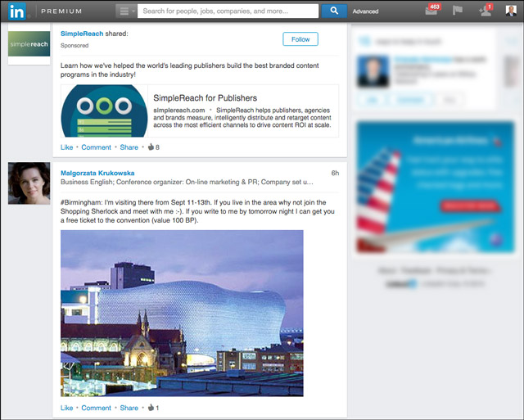The width and height of the screenshot is (524, 420).
Task: Open the search category dropdown menu
Action: pyautogui.click(x=126, y=11)
